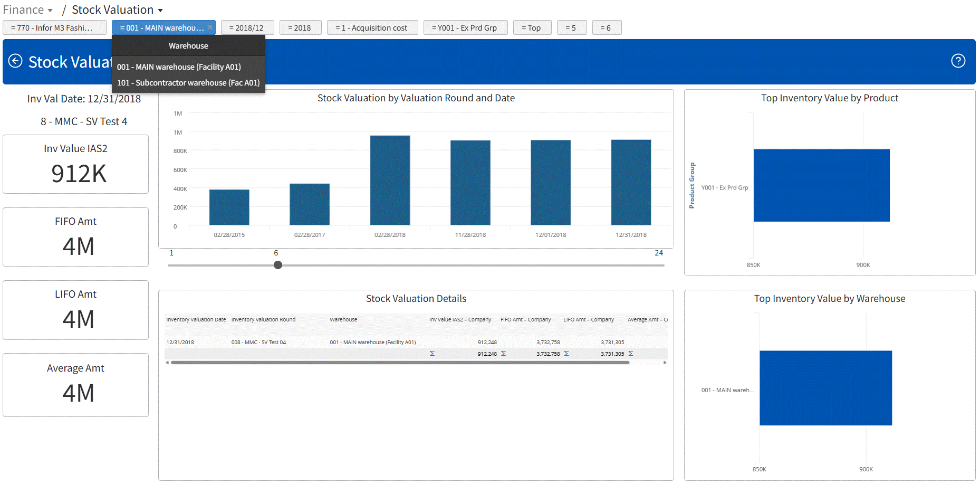Choose 001 MAIN warehouse in list
The image size is (980, 484).
point(179,67)
